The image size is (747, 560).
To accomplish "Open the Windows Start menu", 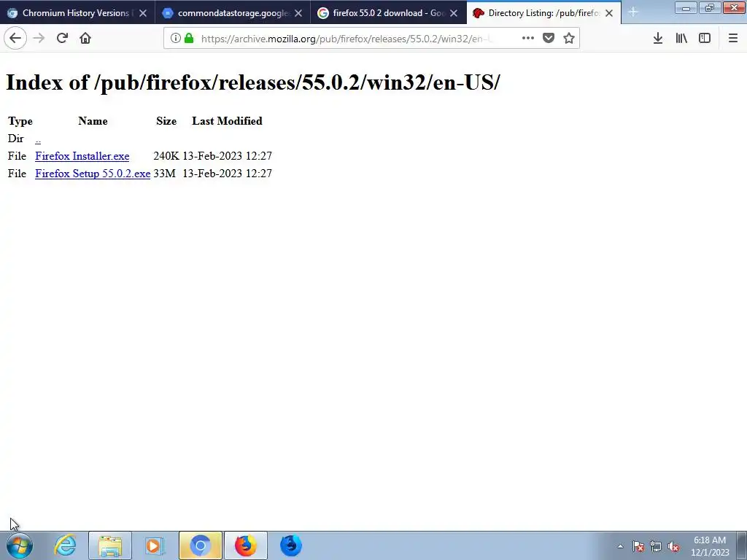I will tap(20, 545).
